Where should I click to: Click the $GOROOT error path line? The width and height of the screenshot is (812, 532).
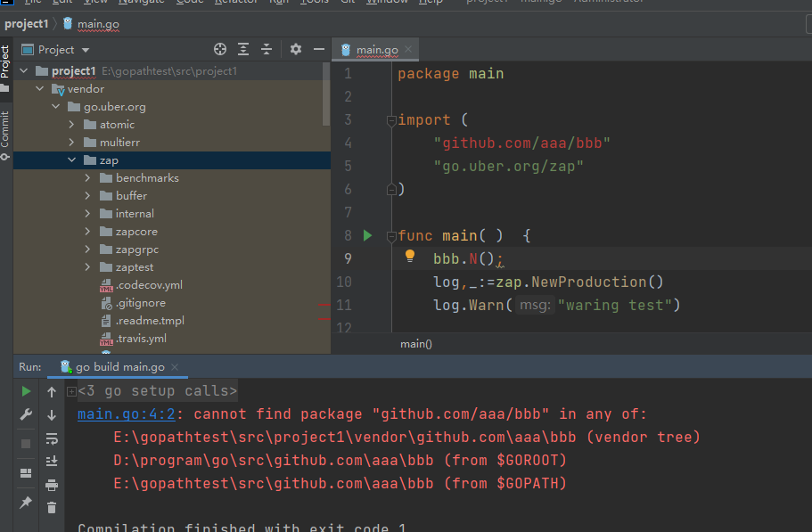(x=340, y=460)
